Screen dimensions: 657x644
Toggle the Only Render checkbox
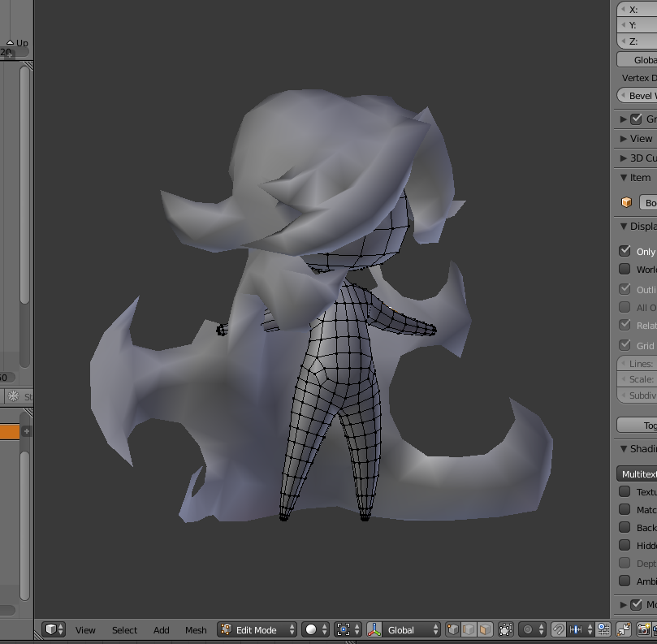(x=625, y=251)
